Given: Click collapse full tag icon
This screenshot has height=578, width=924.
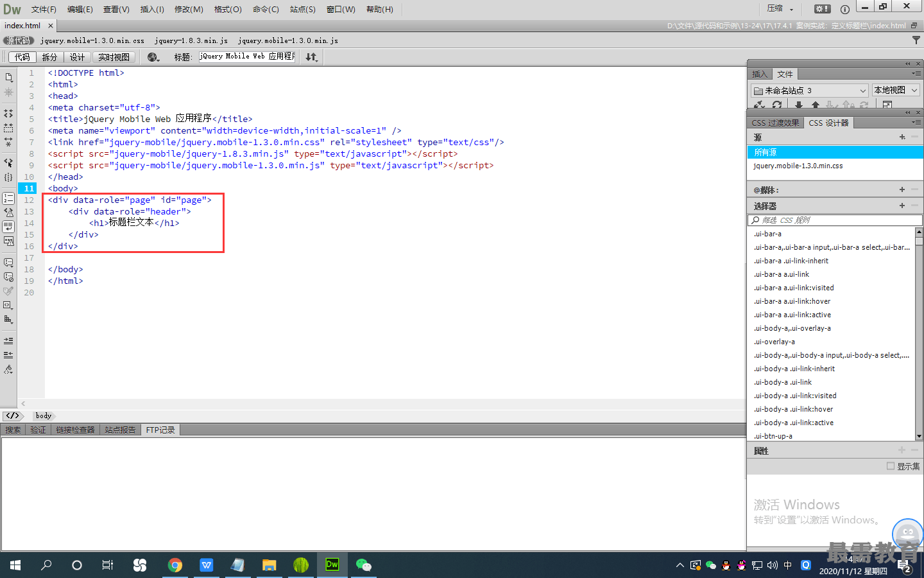Looking at the screenshot, I should click(8, 114).
